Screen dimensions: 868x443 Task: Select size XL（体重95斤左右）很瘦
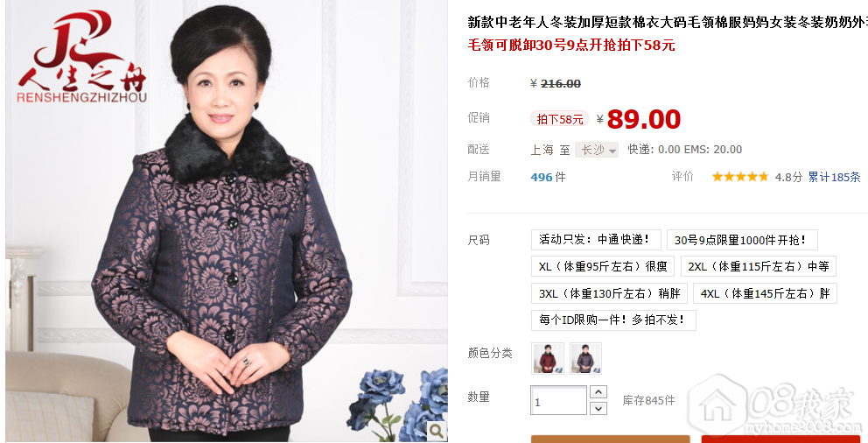[603, 266]
